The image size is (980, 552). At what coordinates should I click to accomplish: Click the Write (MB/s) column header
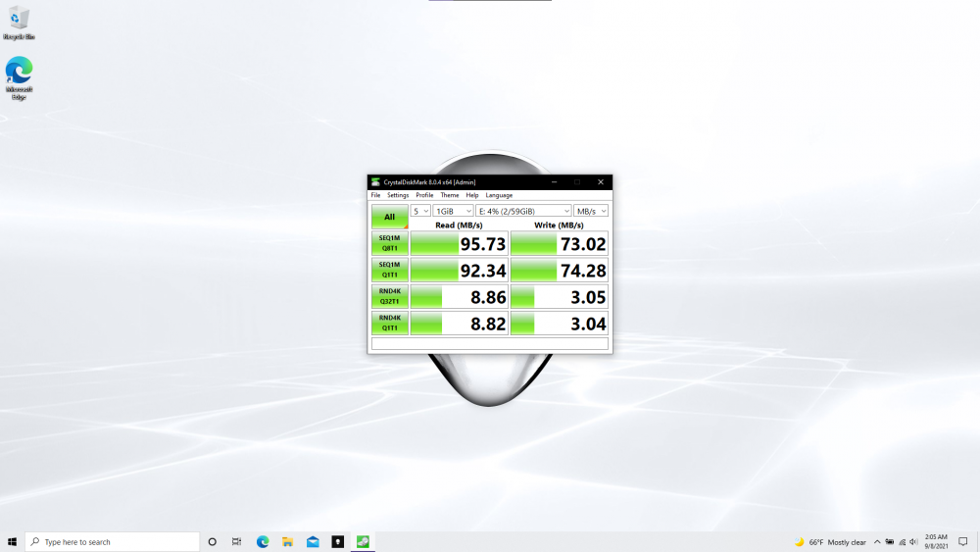(559, 226)
